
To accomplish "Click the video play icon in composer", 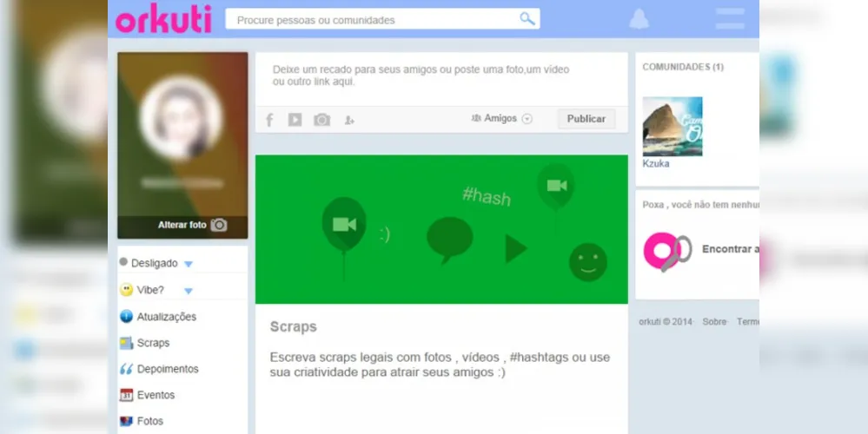I will [x=295, y=120].
